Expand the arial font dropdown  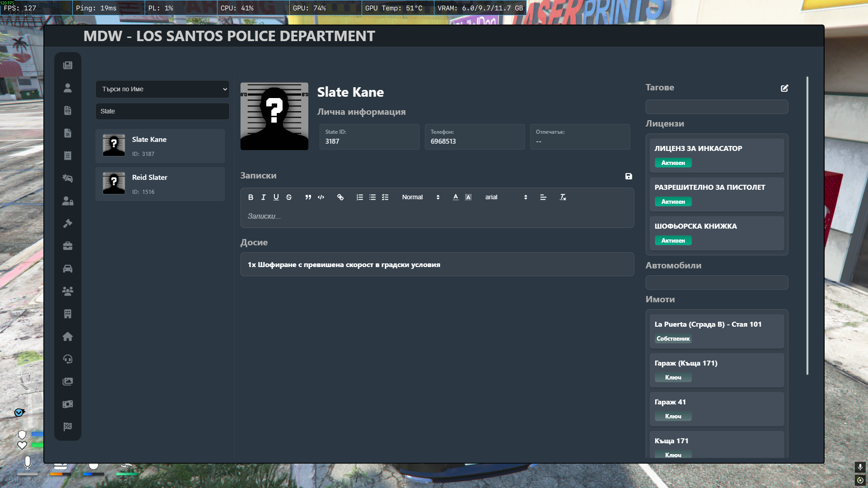click(506, 197)
